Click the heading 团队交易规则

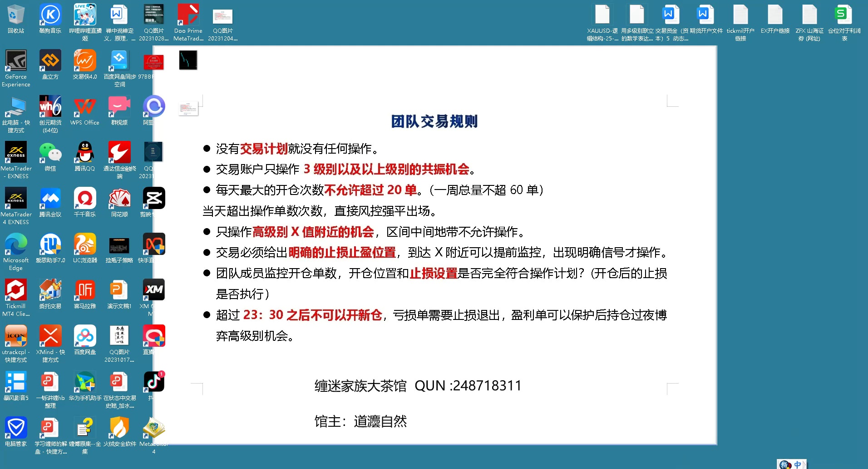434,121
